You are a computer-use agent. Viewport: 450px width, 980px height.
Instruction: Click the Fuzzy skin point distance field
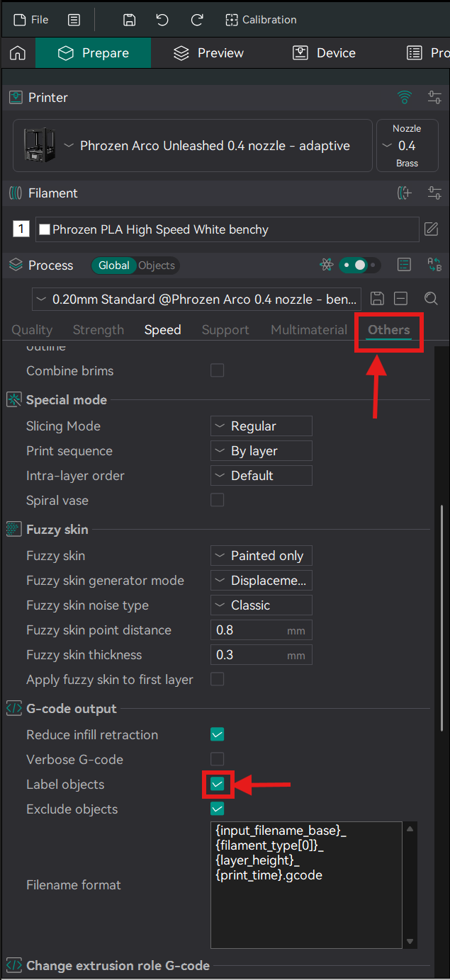tap(261, 630)
